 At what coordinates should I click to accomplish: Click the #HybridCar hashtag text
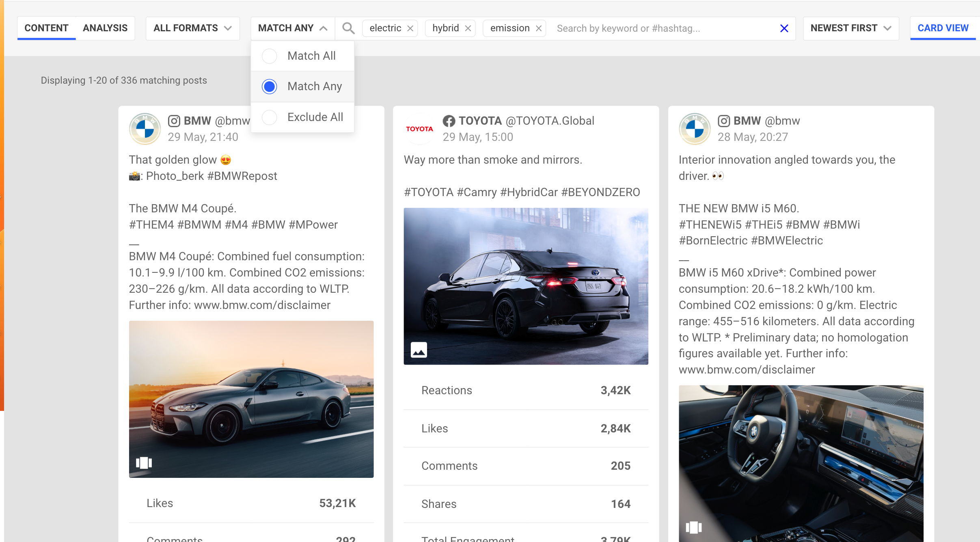coord(529,192)
